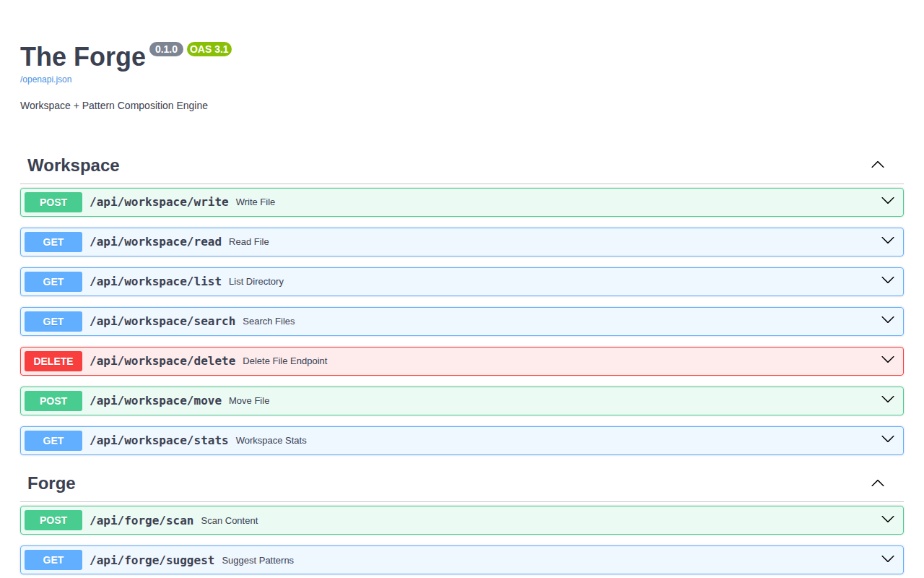Collapse the Forge section chevron

click(877, 483)
